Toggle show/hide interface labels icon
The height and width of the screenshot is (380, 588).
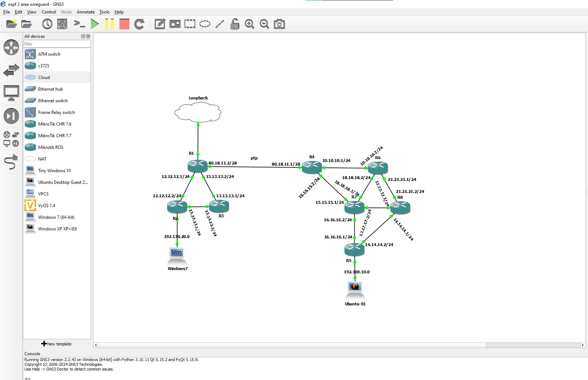coord(62,24)
